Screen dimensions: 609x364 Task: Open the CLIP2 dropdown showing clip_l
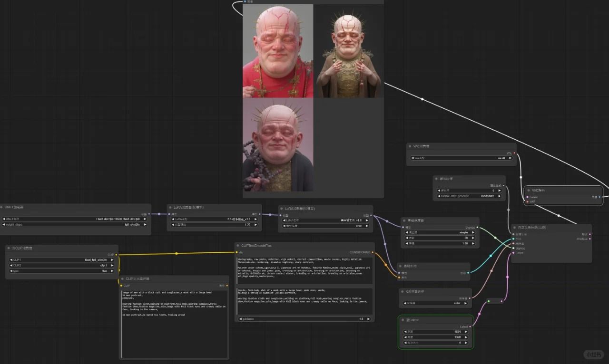pos(62,265)
